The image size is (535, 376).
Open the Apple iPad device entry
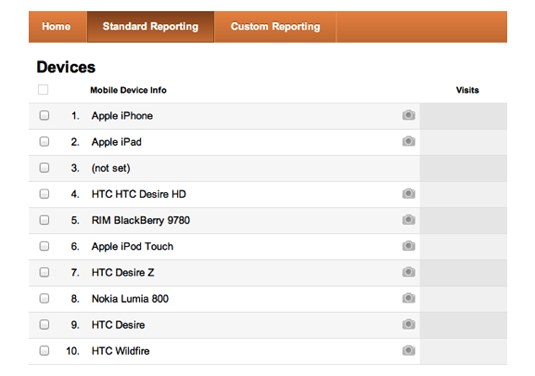coord(116,142)
